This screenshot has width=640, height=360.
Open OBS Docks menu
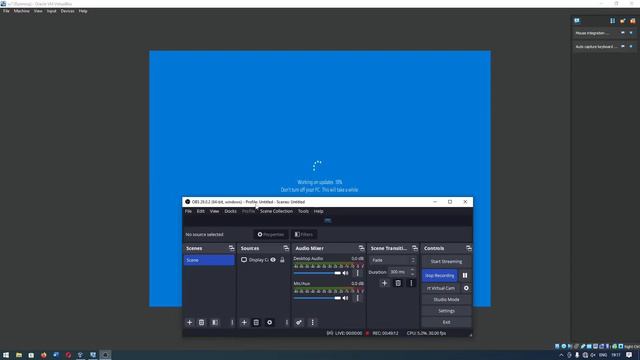point(230,211)
